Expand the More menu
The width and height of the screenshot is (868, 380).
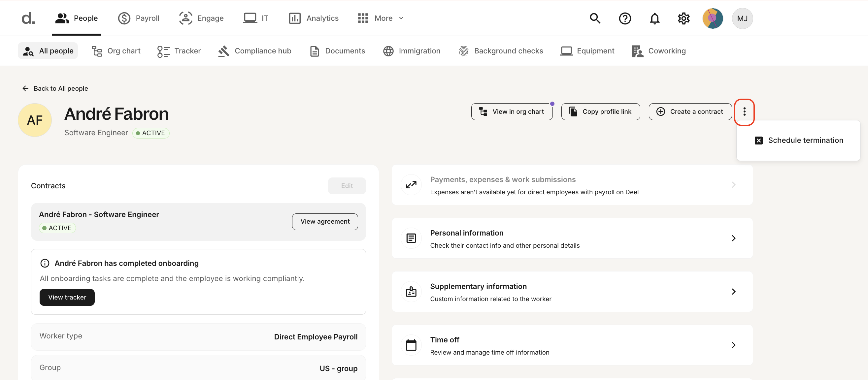coord(381,18)
